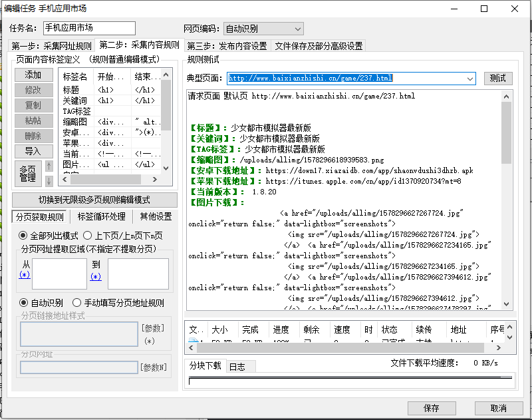The image size is (532, 420).
Task: Open 其他设置 sub-tab
Action: pos(156,216)
